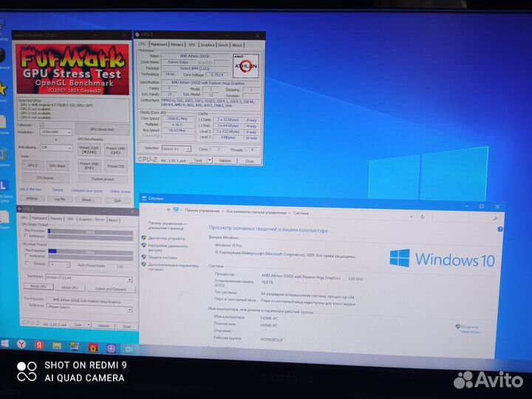Select the CPU tab in the CPU-Z Bench window

[24, 217]
